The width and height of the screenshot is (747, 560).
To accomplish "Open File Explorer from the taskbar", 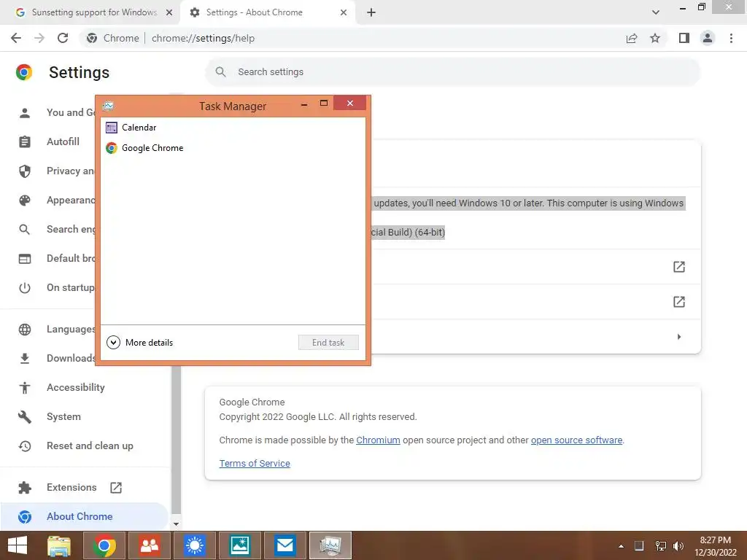I will [59, 545].
